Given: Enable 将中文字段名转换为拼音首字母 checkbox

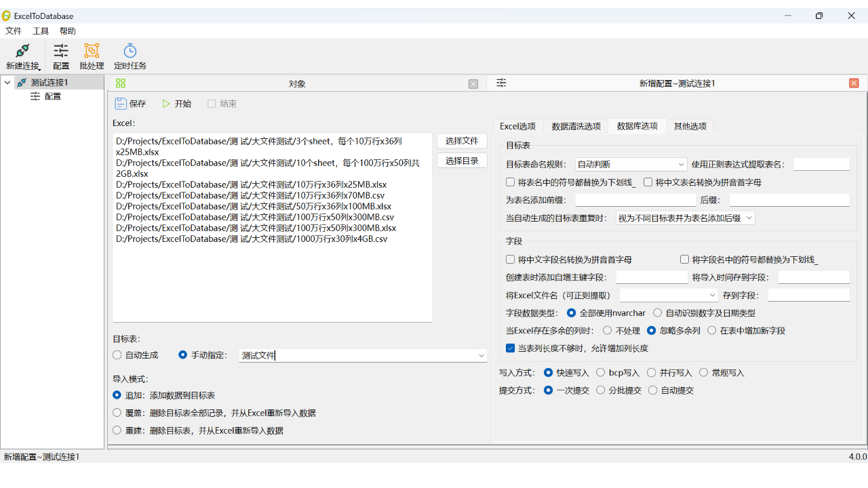Looking at the screenshot, I should (511, 260).
